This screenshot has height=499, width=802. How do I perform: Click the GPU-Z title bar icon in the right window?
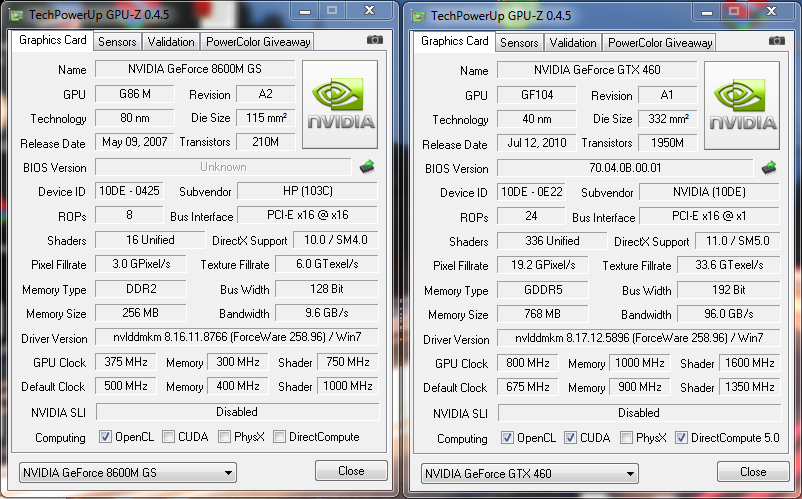[418, 16]
